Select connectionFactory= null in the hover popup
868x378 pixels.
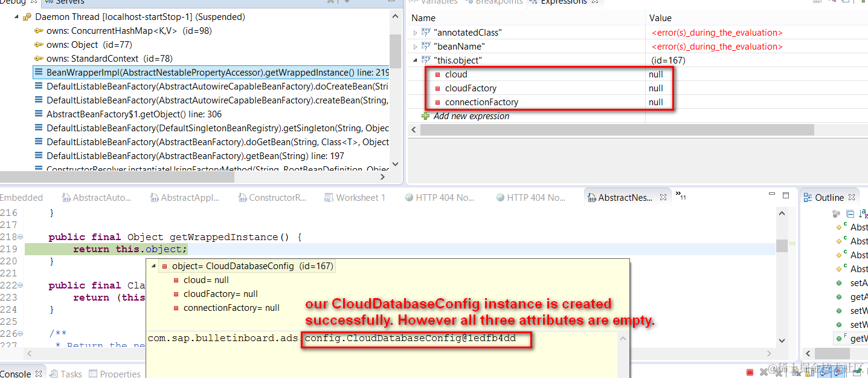pyautogui.click(x=232, y=308)
